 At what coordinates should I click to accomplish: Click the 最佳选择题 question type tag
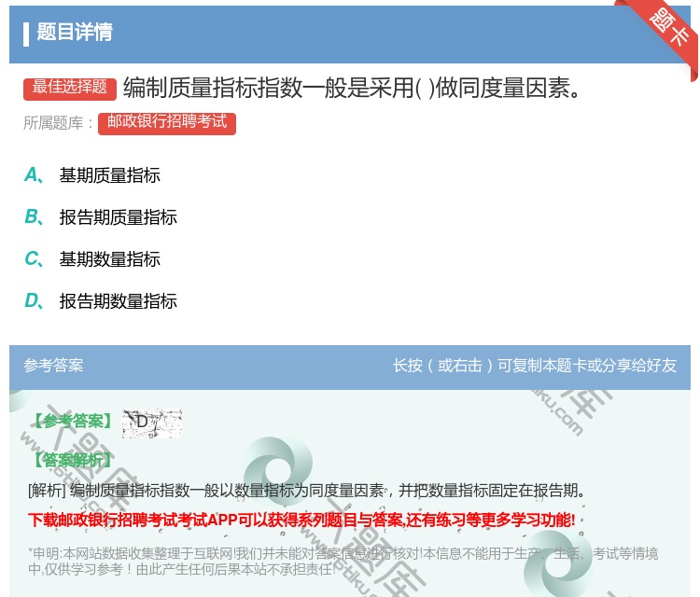coord(70,89)
